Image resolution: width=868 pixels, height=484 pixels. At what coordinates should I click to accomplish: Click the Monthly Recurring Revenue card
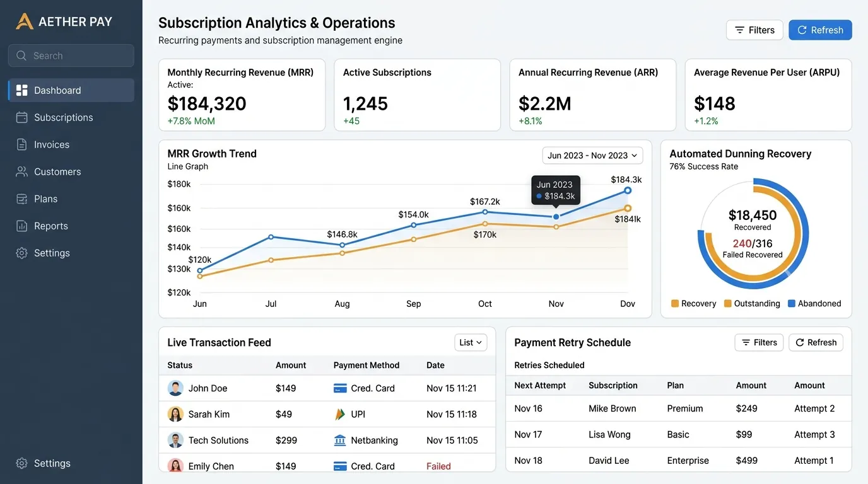pos(242,95)
